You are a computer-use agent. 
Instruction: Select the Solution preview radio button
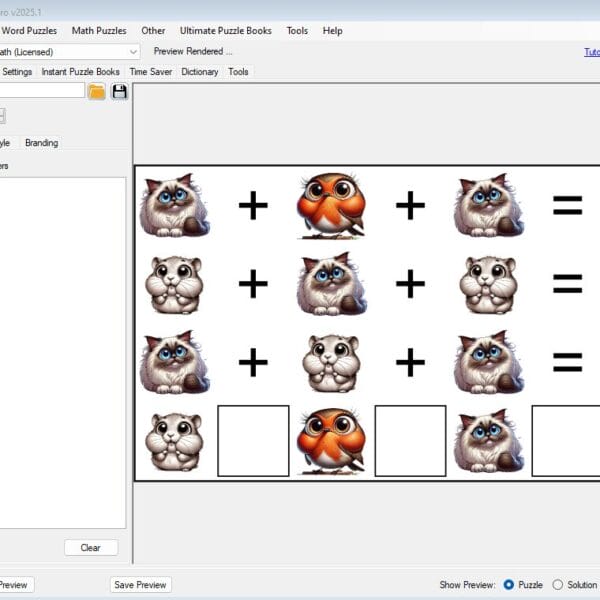coord(558,584)
